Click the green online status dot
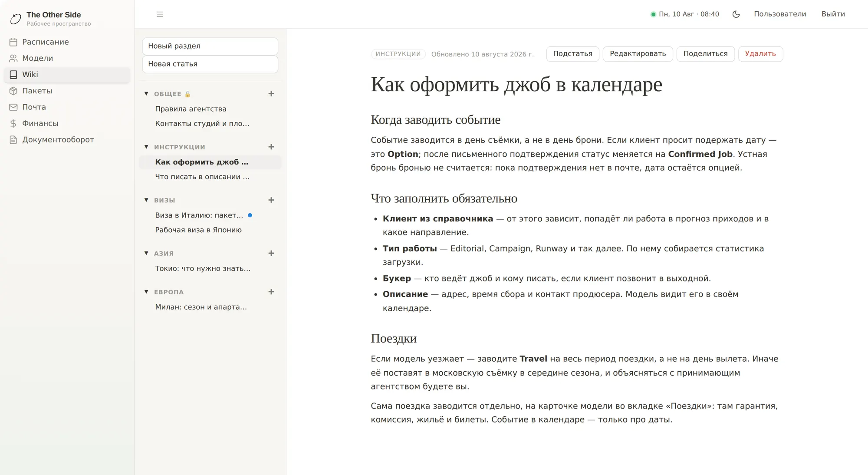Image resolution: width=868 pixels, height=475 pixels. pos(653,14)
